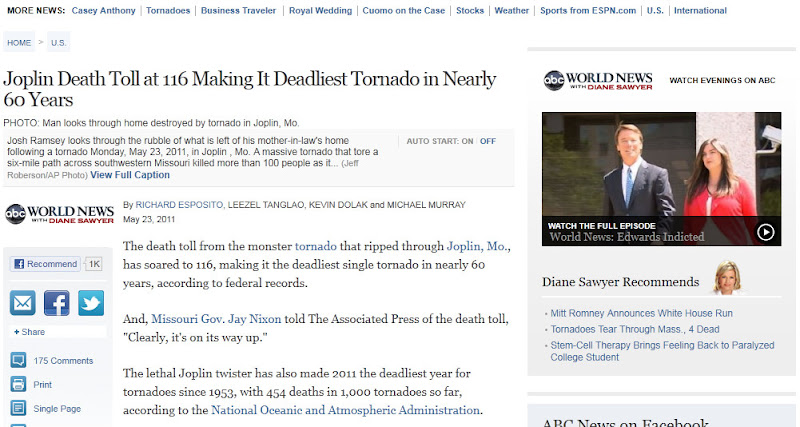Click Watch Evenings on ABC text
This screenshot has width=800, height=427.
(722, 80)
